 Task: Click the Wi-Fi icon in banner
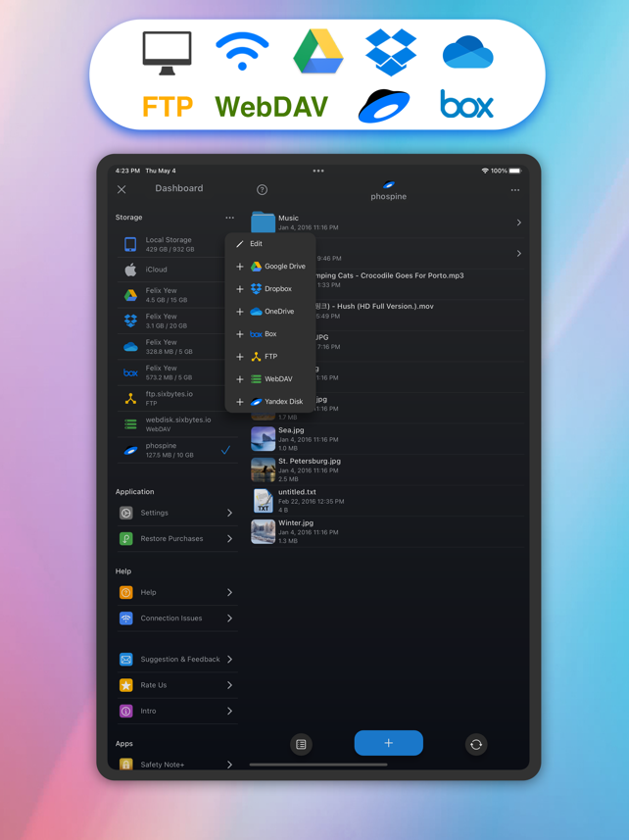pos(242,51)
